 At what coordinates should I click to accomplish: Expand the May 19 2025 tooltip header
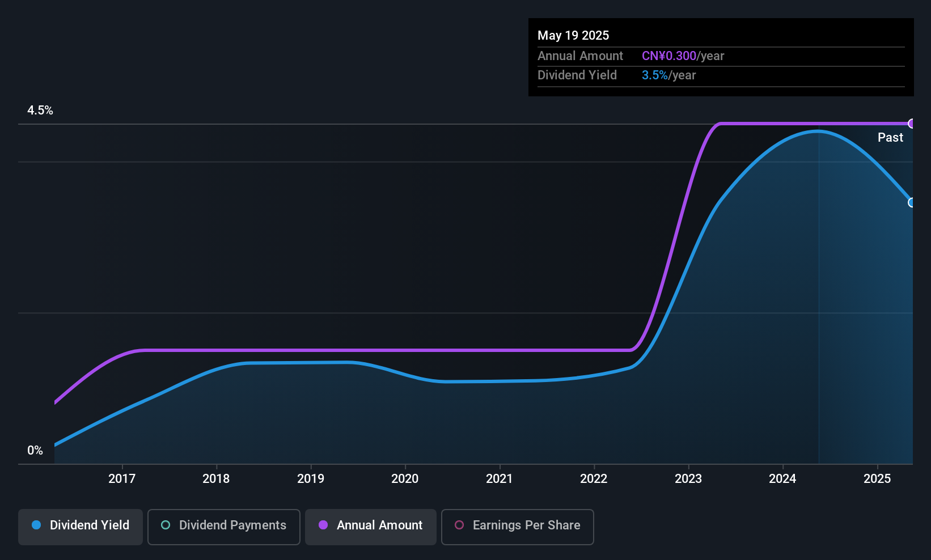[573, 35]
